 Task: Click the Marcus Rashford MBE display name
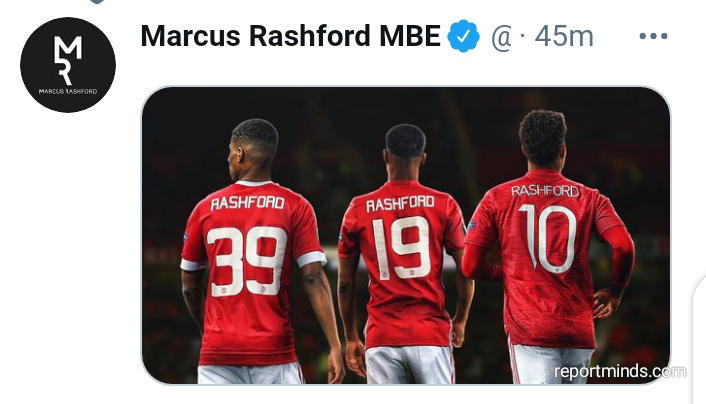290,36
